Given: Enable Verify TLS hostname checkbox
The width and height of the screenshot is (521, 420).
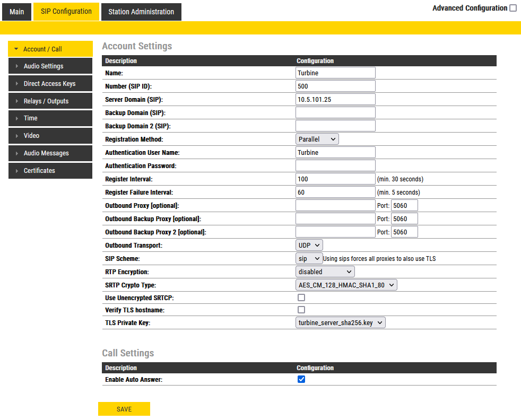Looking at the screenshot, I should [x=301, y=310].
